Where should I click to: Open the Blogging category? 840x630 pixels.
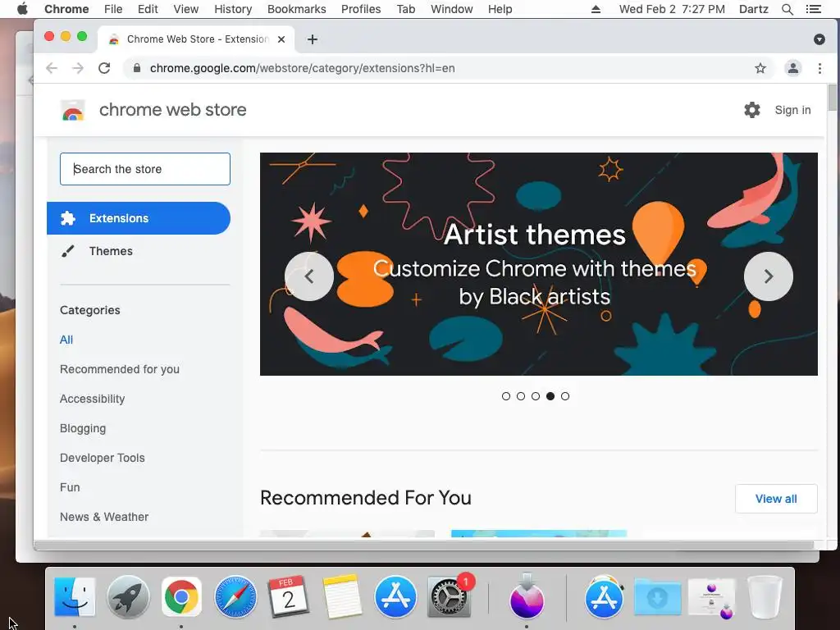[x=83, y=428]
